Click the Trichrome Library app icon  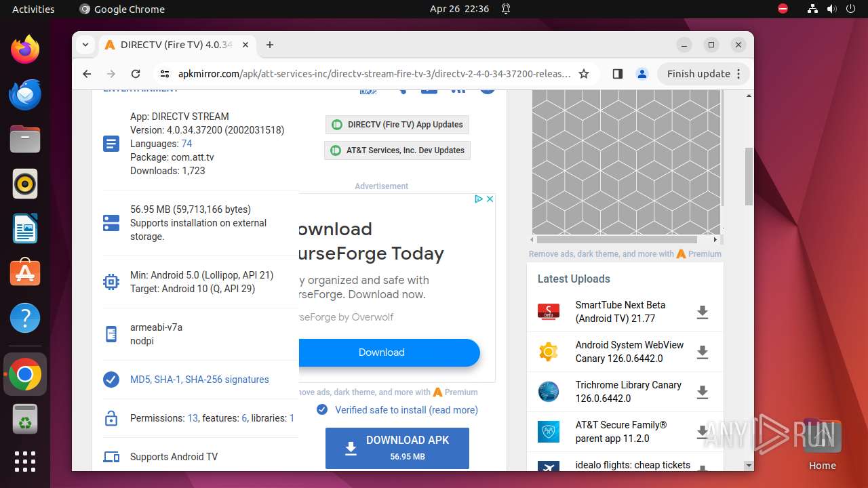(x=549, y=392)
